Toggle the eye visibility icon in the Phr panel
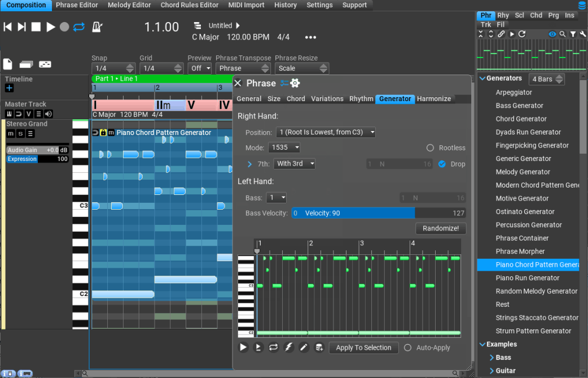 point(552,34)
